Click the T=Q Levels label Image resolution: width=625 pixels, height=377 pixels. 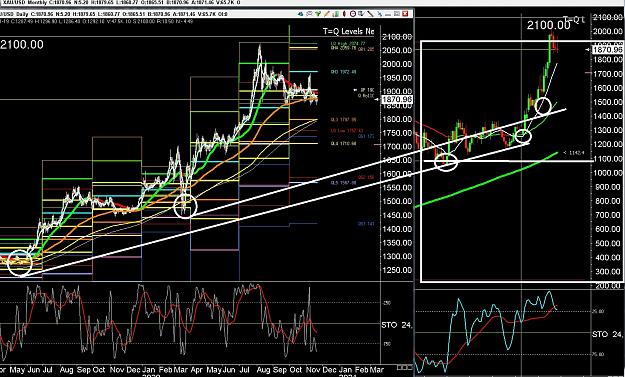tap(348, 31)
